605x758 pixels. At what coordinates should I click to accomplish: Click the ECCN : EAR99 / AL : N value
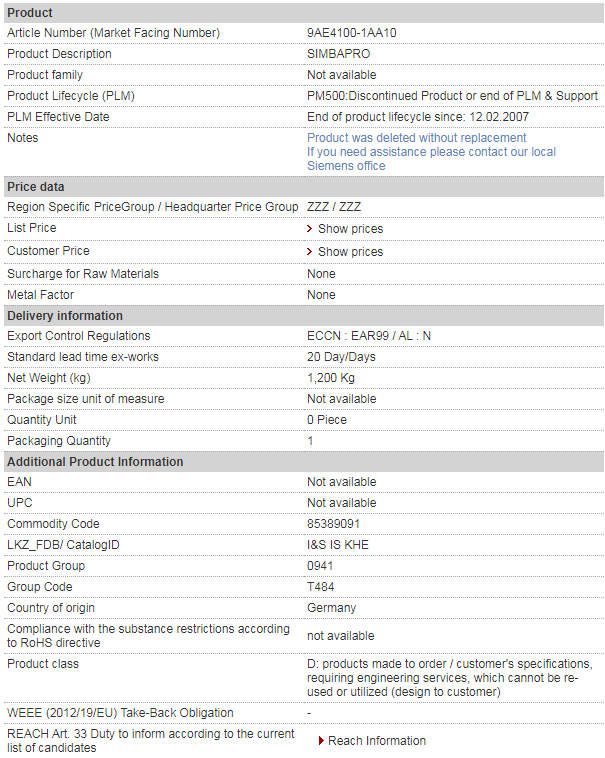tap(369, 336)
